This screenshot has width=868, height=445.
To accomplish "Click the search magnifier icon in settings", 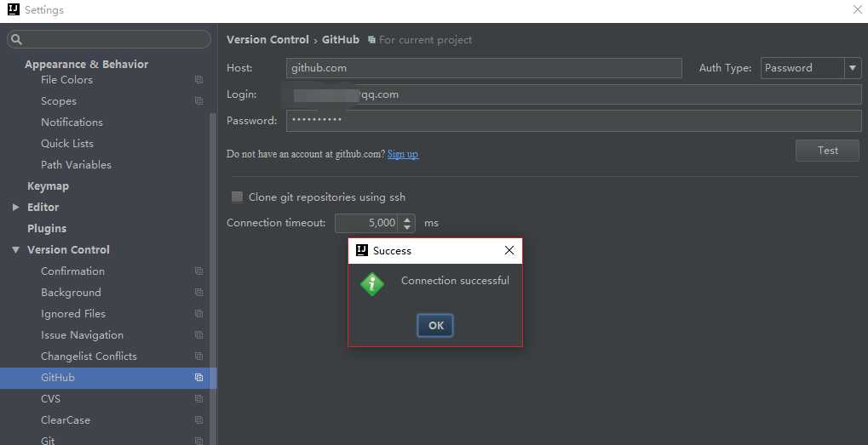I will 16,39.
